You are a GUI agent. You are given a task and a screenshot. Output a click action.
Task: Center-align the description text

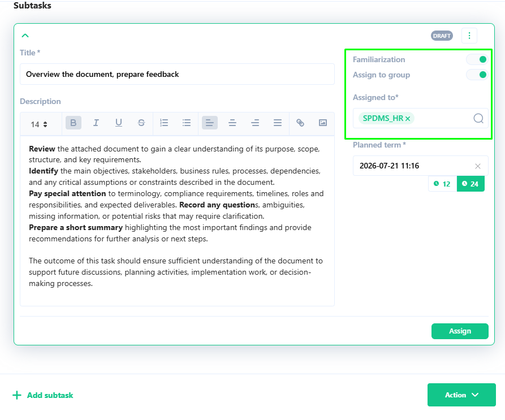click(232, 123)
